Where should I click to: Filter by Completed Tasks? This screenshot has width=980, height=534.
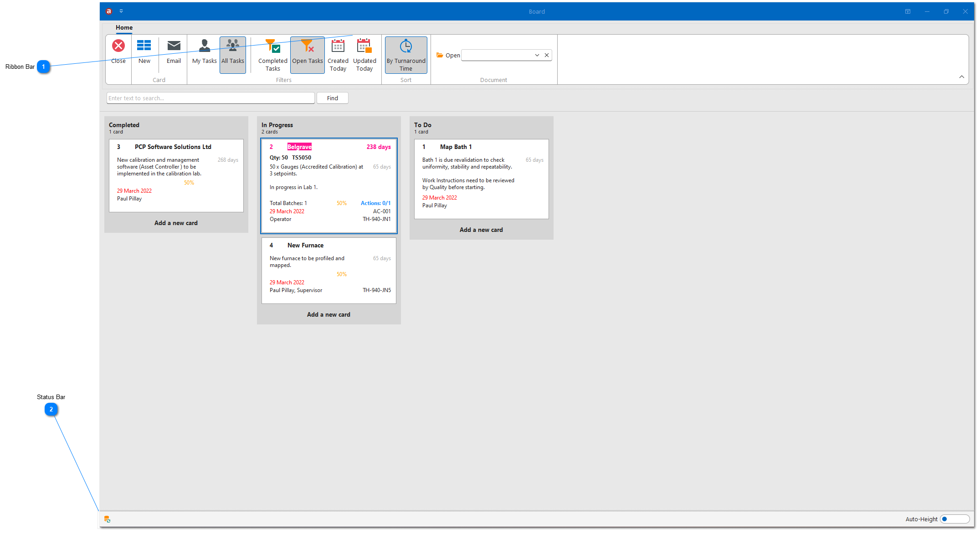pyautogui.click(x=273, y=55)
